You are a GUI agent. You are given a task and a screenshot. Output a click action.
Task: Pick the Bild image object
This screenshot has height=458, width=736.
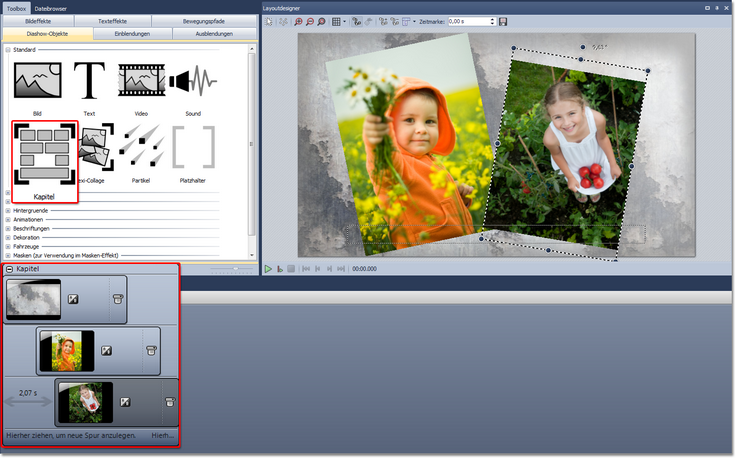38,80
